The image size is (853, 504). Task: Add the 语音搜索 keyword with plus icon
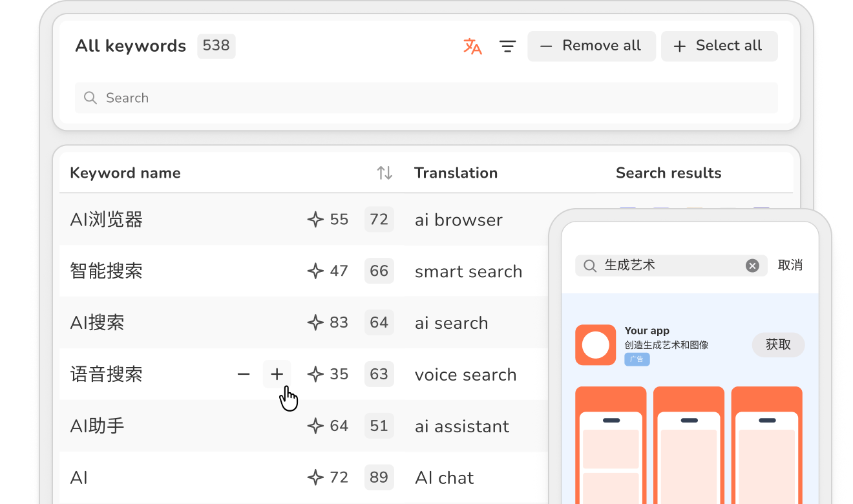coord(277,374)
